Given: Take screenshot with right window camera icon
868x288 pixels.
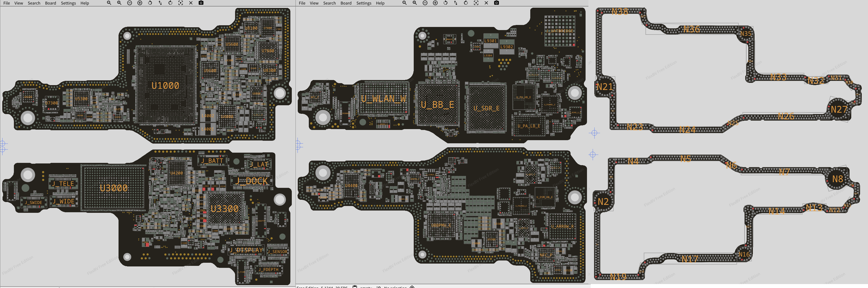Looking at the screenshot, I should (496, 3).
